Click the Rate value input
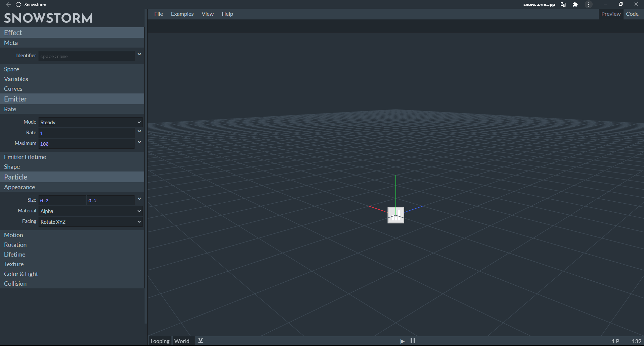Viewport: 644px width, 346px height. tap(87, 133)
